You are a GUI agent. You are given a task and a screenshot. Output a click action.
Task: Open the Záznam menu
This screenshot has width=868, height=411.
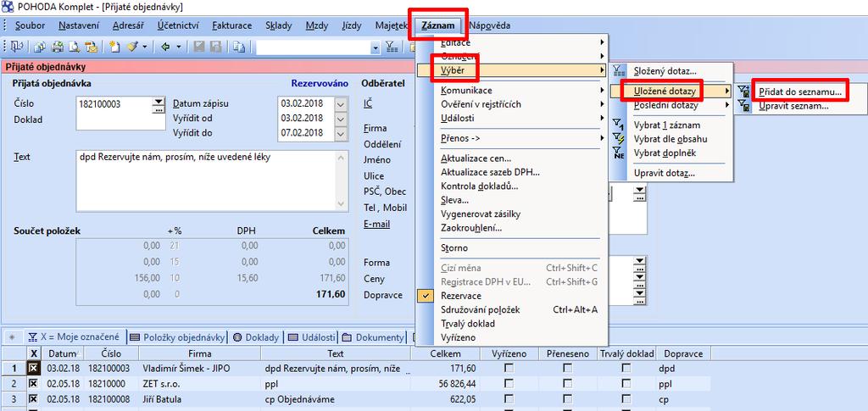pos(438,25)
